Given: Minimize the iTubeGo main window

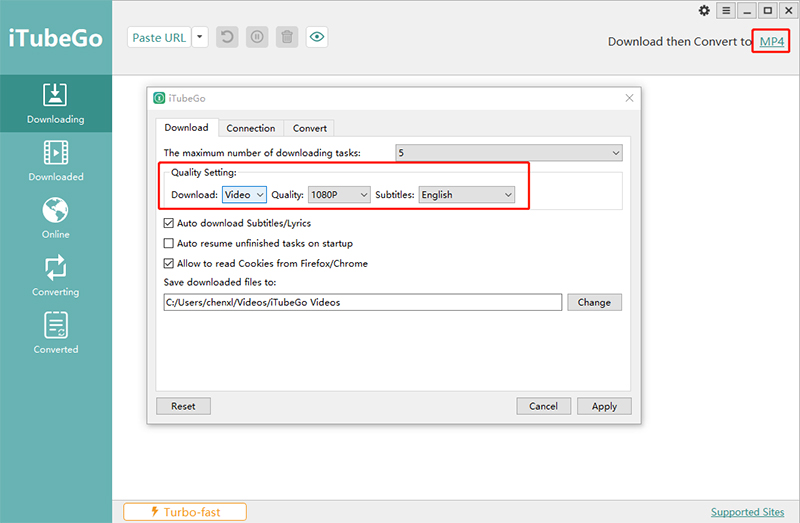Looking at the screenshot, I should click(747, 11).
